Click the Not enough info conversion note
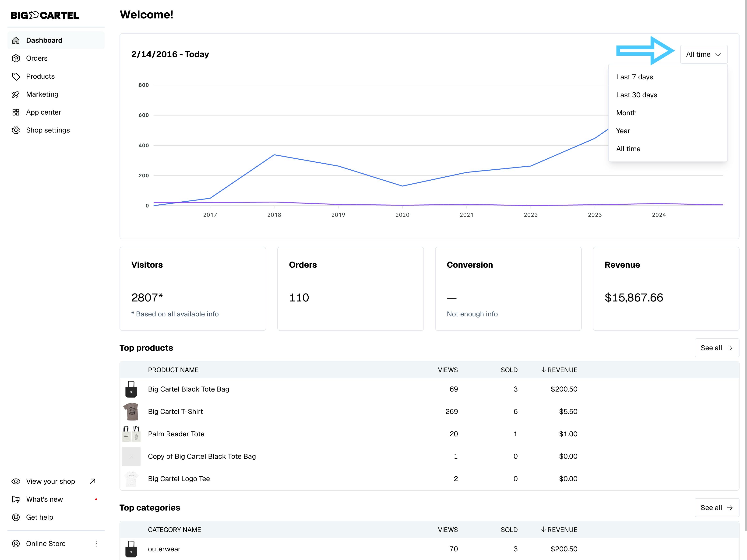747x560 pixels. pos(472,314)
